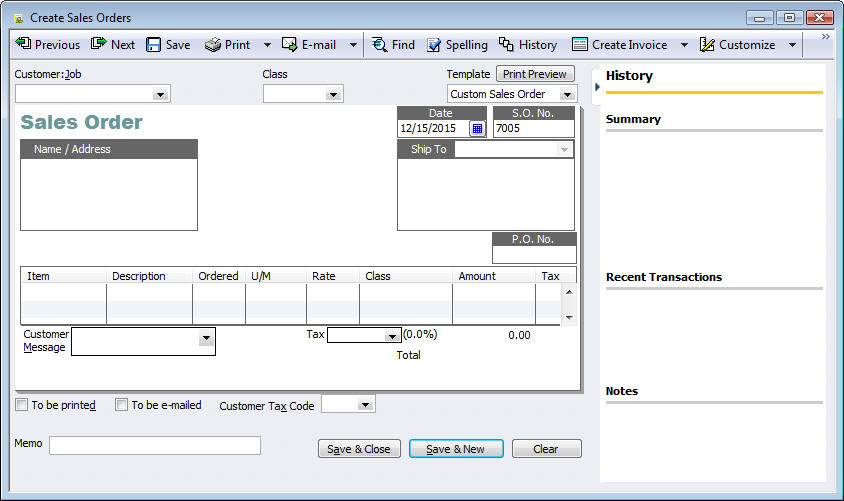
Task: Click inside the Ship To address box
Action: pos(486,194)
